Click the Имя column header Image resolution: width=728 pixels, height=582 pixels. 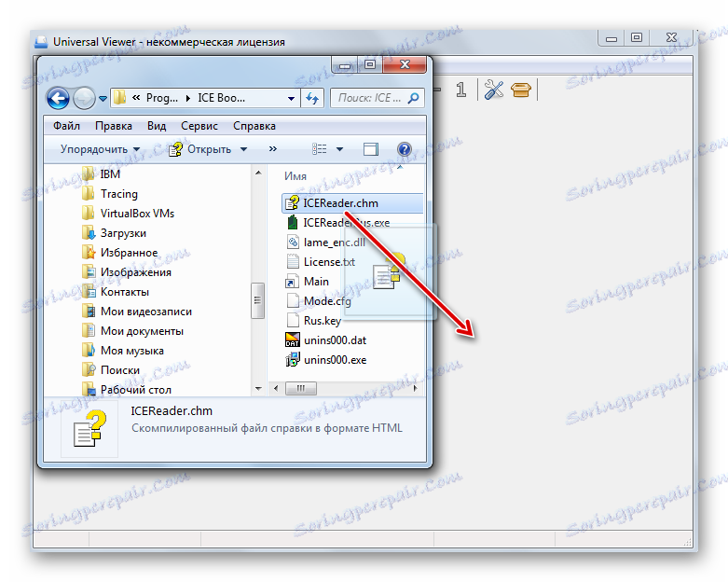pyautogui.click(x=295, y=176)
